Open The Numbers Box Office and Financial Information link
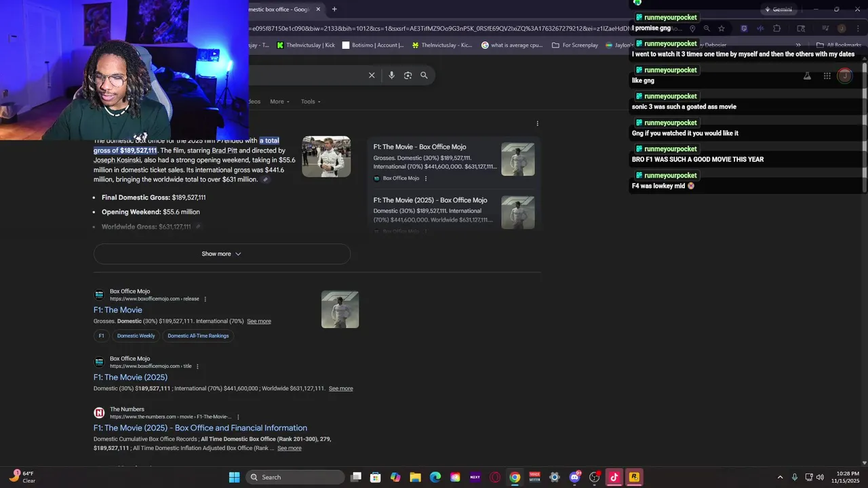Viewport: 868px width, 488px height. (x=200, y=428)
